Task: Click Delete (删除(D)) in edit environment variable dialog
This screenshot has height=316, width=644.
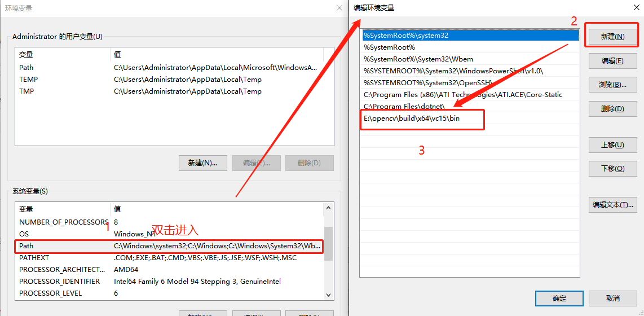Action: pos(613,109)
